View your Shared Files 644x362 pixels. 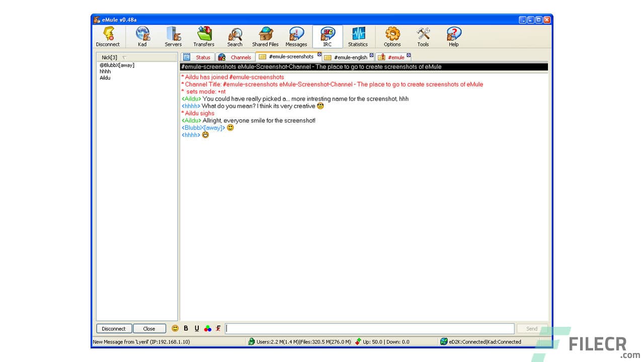[x=265, y=36]
